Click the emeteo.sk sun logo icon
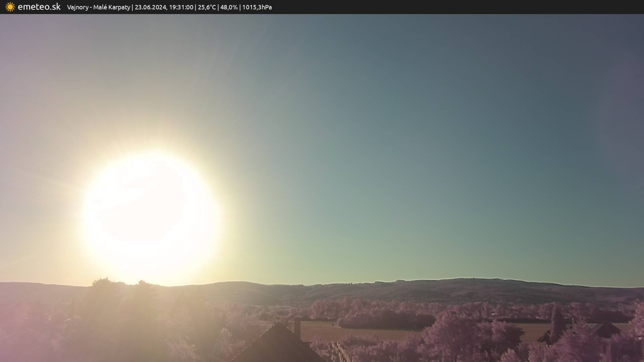Image resolution: width=644 pixels, height=362 pixels. coord(10,7)
